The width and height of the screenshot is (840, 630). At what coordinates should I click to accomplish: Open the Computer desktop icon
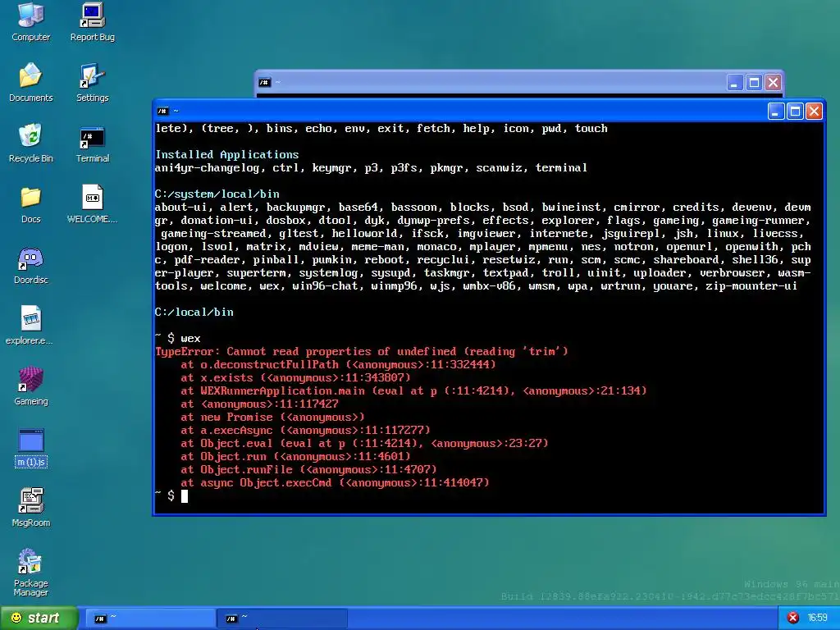(30, 21)
